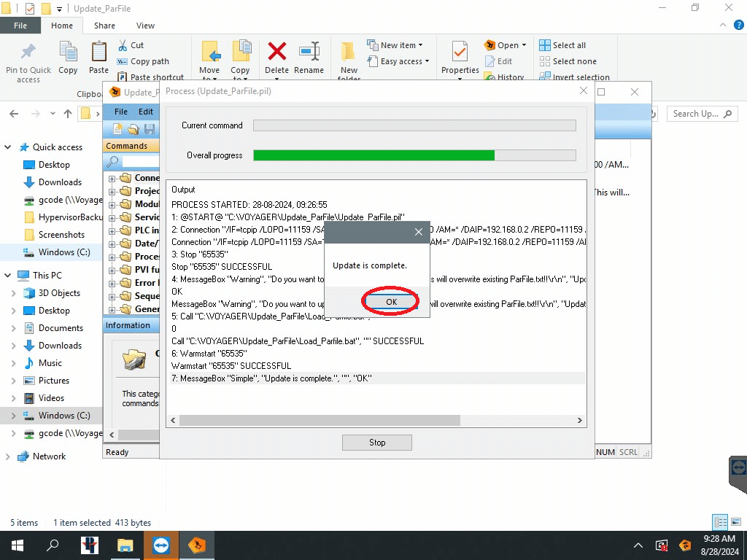Click the new file icon in the PVI toolbar

tap(117, 129)
